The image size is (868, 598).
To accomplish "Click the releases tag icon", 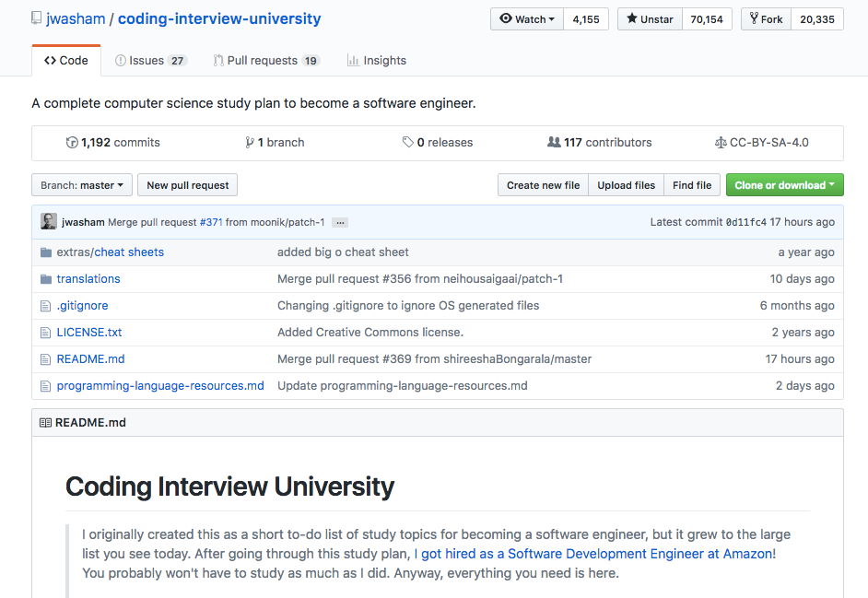I will (x=408, y=143).
